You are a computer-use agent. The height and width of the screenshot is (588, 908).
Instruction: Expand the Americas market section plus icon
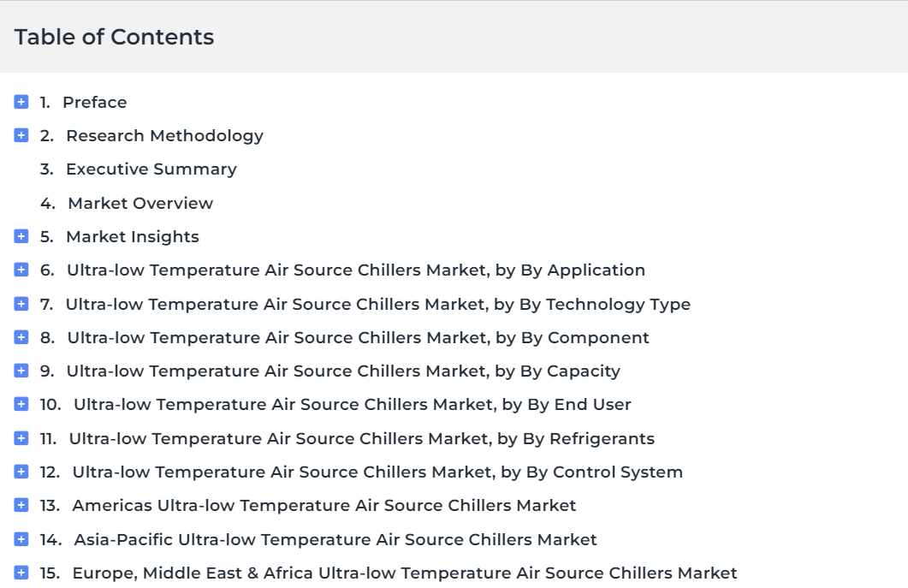21,506
